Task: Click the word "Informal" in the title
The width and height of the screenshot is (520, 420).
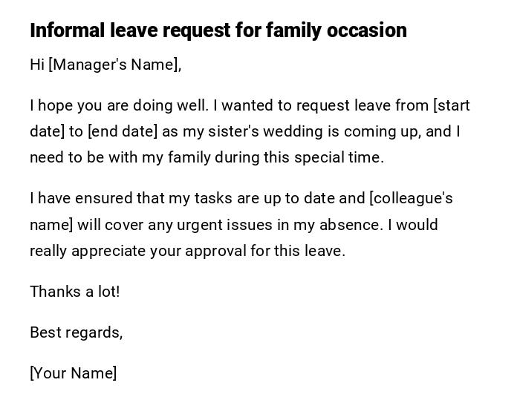Action: (68, 30)
